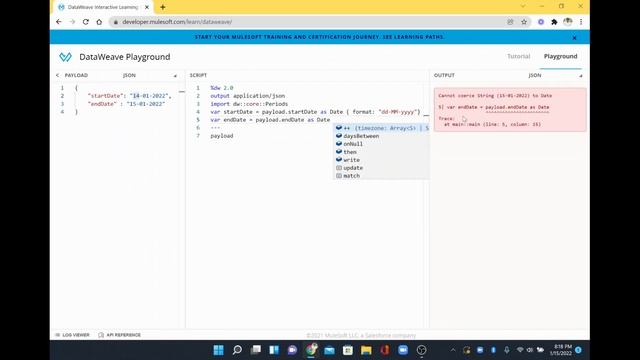Open Task View on the taskbar
The height and width of the screenshot is (360, 640).
coord(256,350)
